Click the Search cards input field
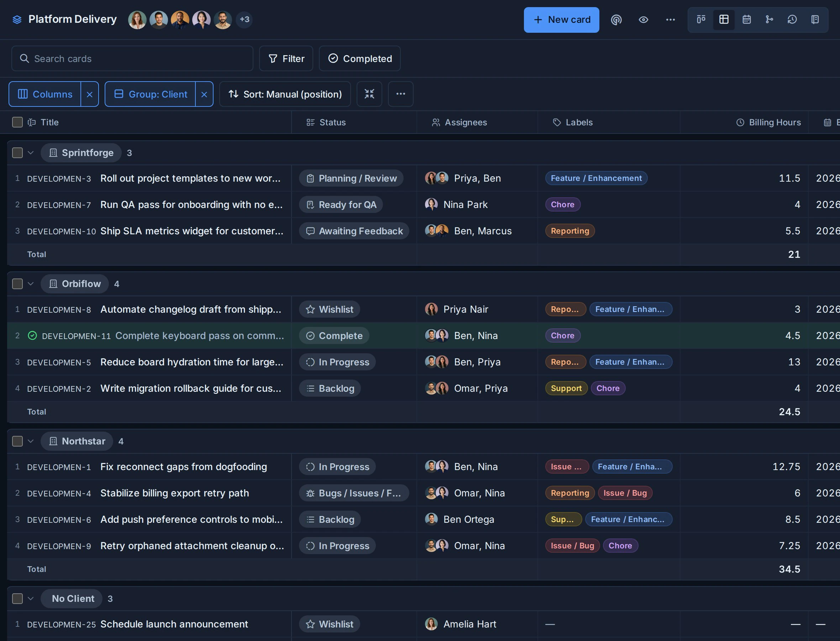Viewport: 840px width, 641px height. [132, 58]
